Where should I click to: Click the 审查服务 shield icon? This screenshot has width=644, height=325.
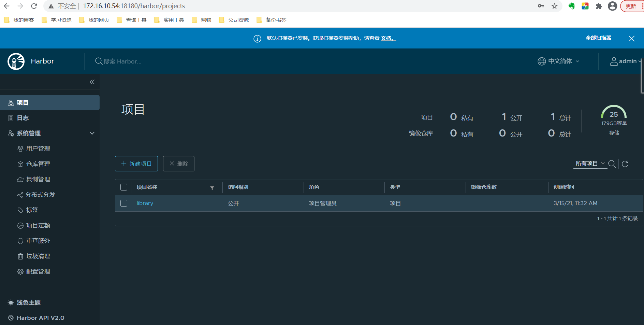20,241
